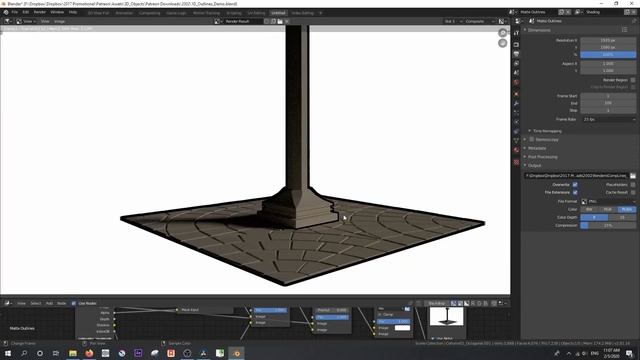Viewport: 640px width, 360px height.
Task: Toggle Use Alpha on the Viewer node
Action: [433, 338]
